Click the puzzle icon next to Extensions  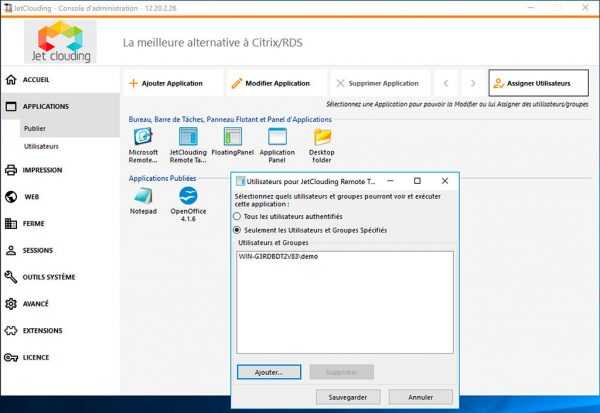point(11,330)
